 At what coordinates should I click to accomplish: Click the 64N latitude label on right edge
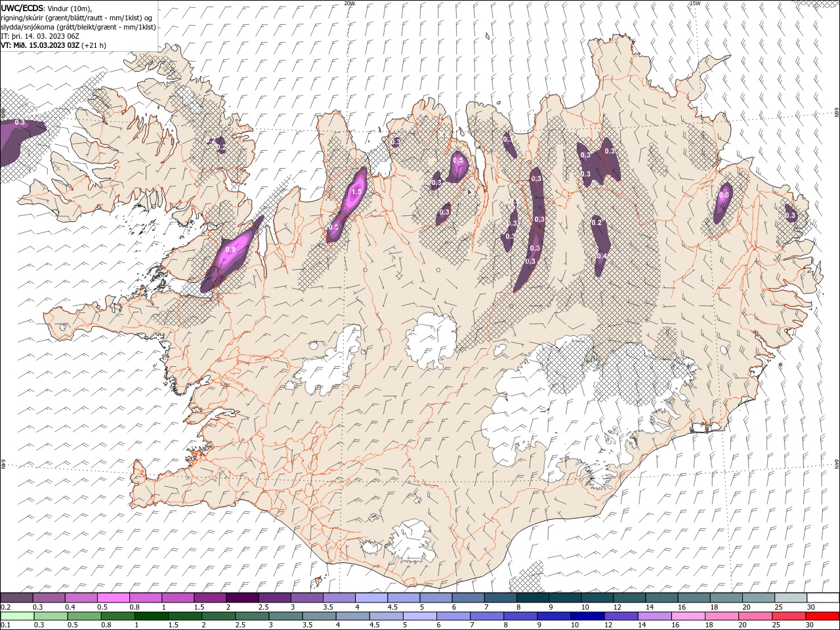tap(837, 465)
